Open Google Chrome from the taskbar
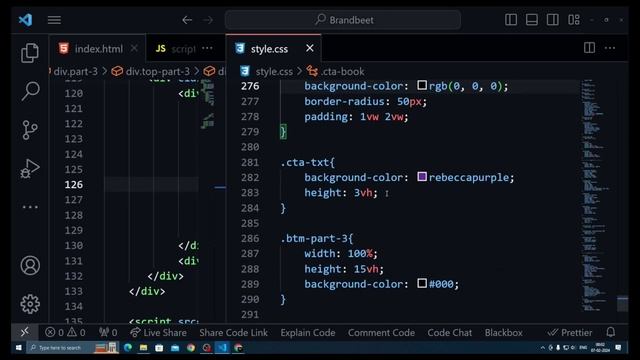The width and height of the screenshot is (640, 360). 191,348
